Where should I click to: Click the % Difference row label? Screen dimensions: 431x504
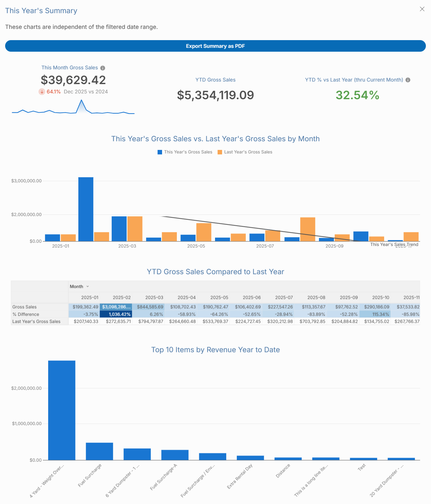26,314
